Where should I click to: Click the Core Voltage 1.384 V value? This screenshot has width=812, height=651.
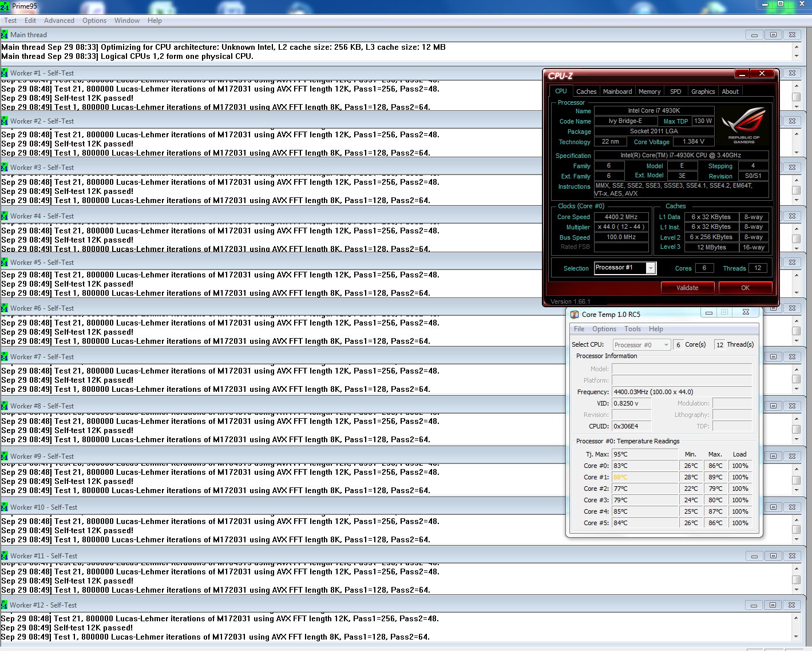pyautogui.click(x=694, y=142)
